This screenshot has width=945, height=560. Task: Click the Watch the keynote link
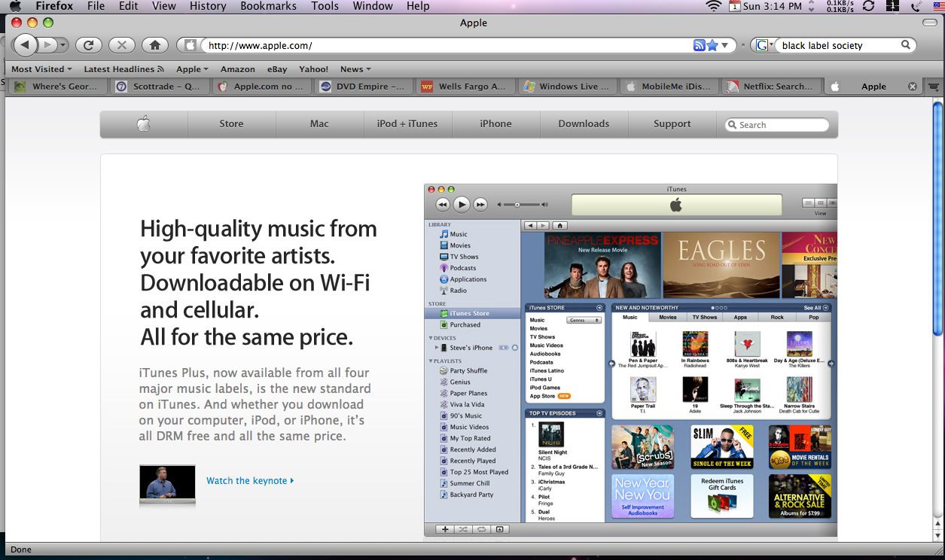(250, 481)
